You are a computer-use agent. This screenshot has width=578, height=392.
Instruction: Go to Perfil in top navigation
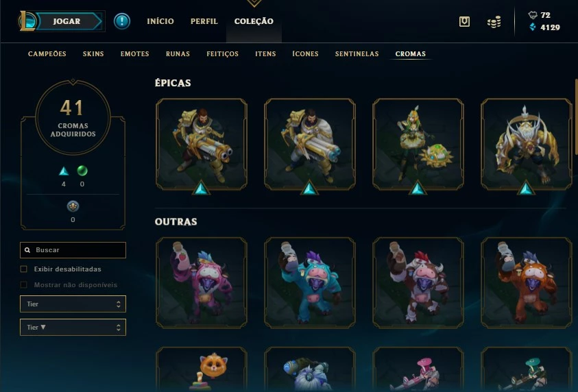click(204, 21)
